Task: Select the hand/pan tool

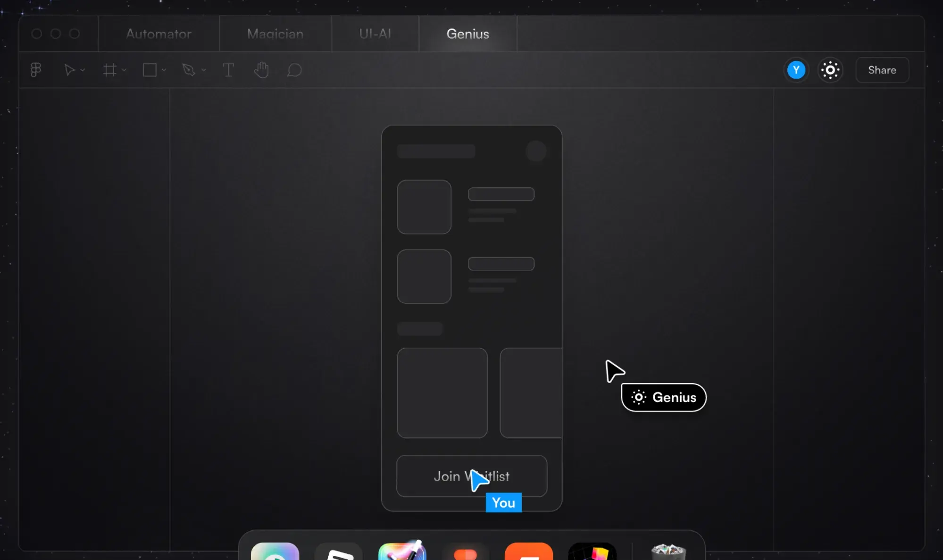Action: pos(262,69)
